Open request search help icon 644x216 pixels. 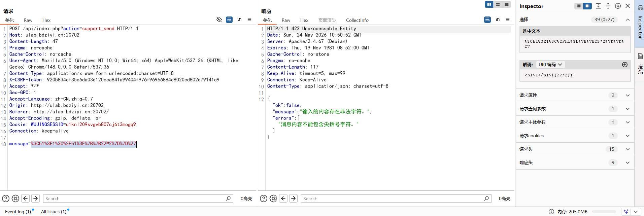tap(6, 199)
